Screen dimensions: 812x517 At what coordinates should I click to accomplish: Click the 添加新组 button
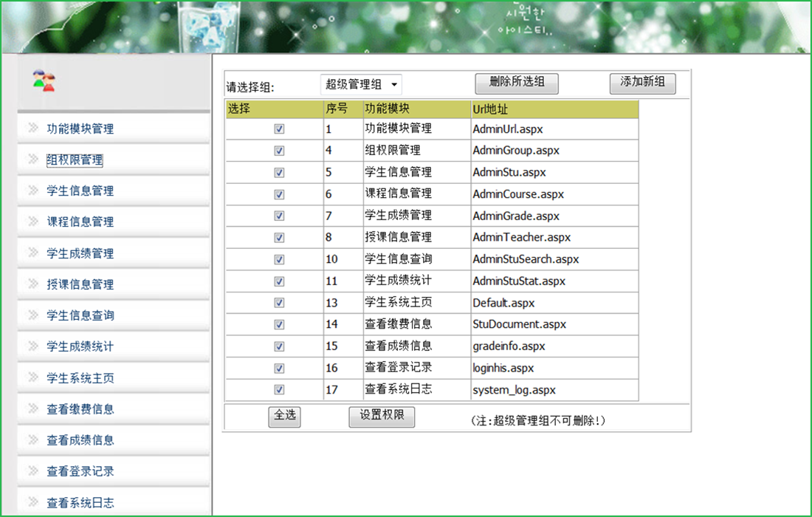642,83
